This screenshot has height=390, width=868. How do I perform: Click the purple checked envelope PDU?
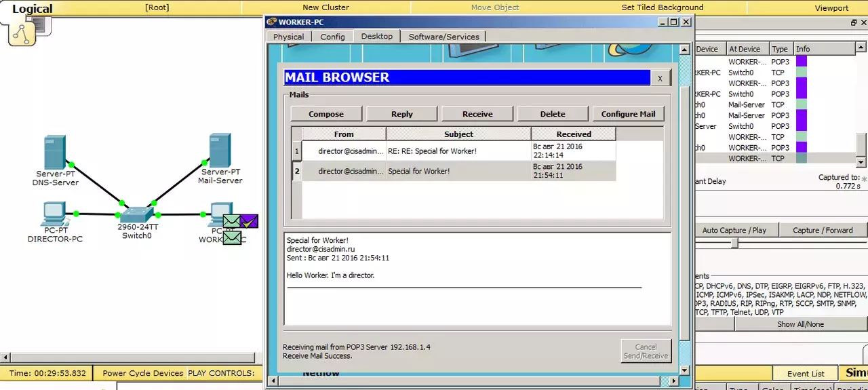pyautogui.click(x=250, y=221)
